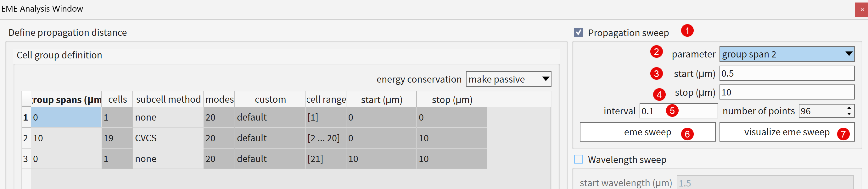Expand the energy conservation dropdown
Image resolution: width=868 pixels, height=189 pixels.
[508, 79]
